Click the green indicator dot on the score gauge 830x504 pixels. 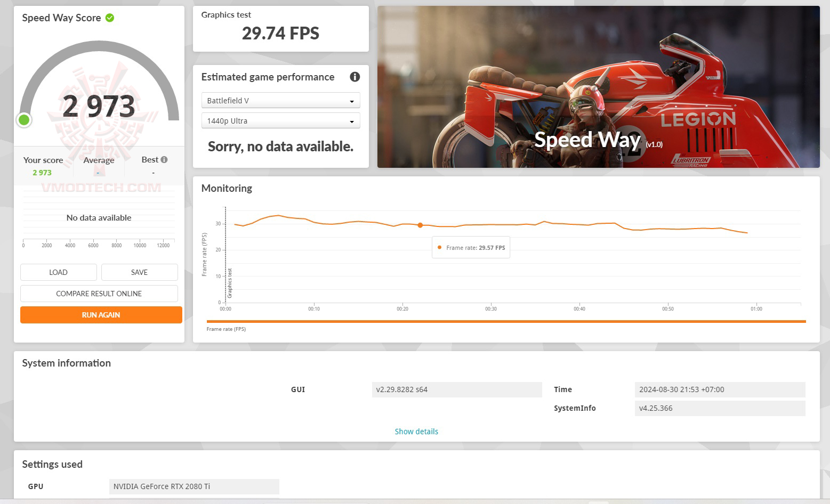[24, 120]
